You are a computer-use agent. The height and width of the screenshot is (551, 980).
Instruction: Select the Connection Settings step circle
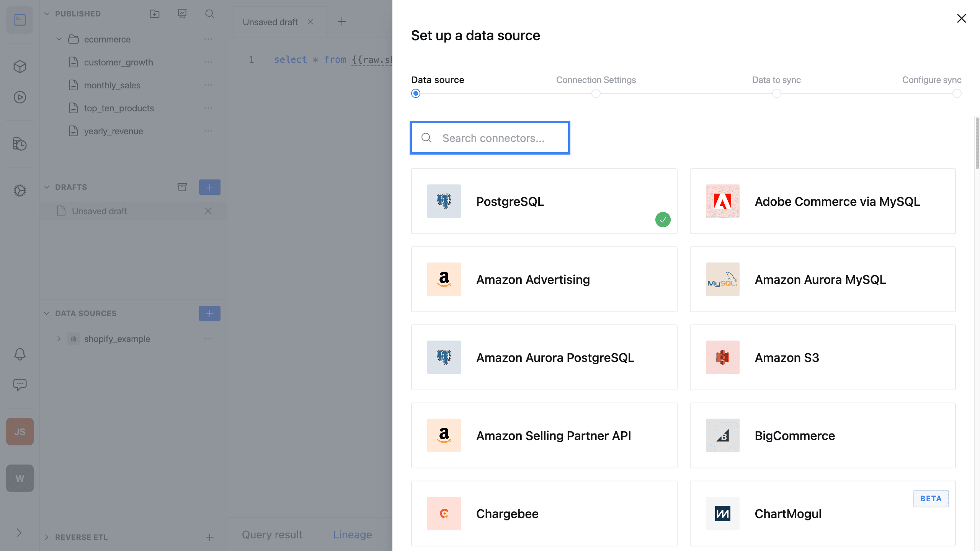tap(596, 93)
